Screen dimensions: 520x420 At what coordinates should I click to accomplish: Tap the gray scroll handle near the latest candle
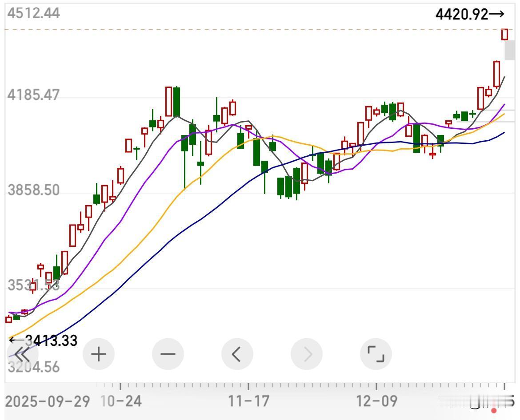(x=510, y=50)
